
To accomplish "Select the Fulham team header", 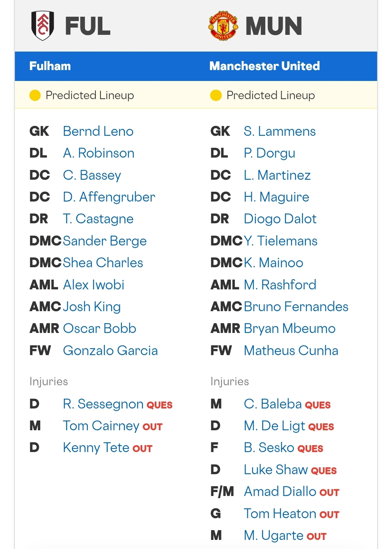I will point(50,66).
